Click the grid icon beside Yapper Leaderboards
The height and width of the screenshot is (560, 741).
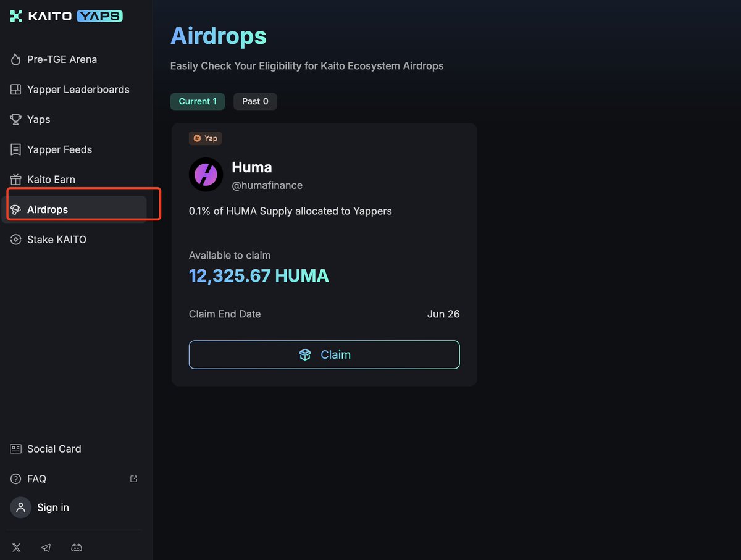(x=16, y=90)
